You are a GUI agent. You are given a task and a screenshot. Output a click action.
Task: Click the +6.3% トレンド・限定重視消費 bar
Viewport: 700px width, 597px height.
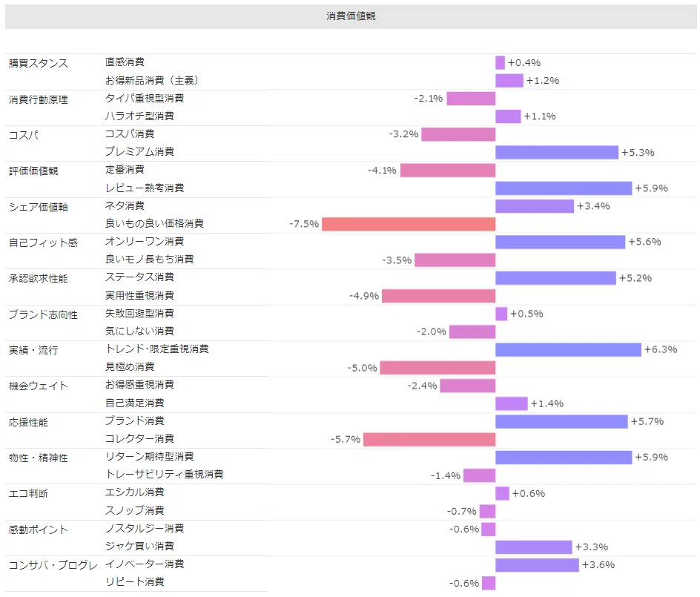click(x=568, y=349)
